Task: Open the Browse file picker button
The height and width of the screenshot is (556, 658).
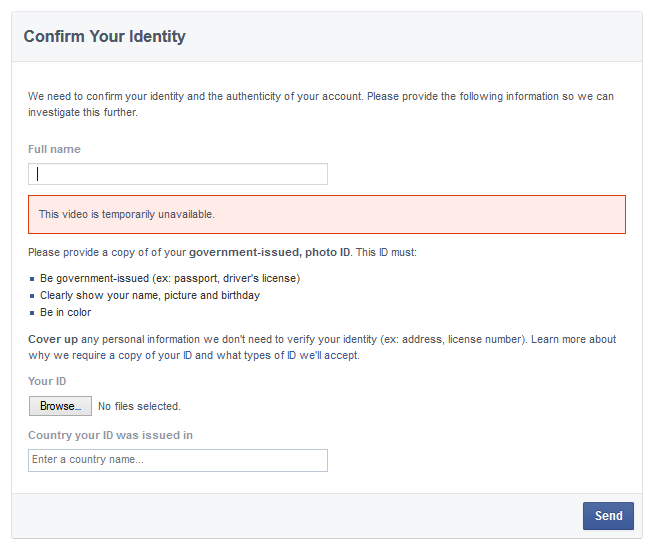Action: pyautogui.click(x=60, y=406)
